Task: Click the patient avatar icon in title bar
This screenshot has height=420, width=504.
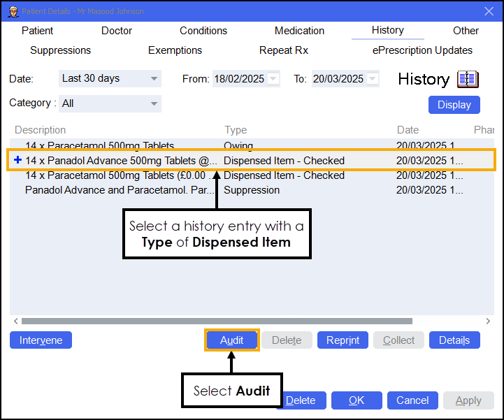Action: click(x=11, y=10)
